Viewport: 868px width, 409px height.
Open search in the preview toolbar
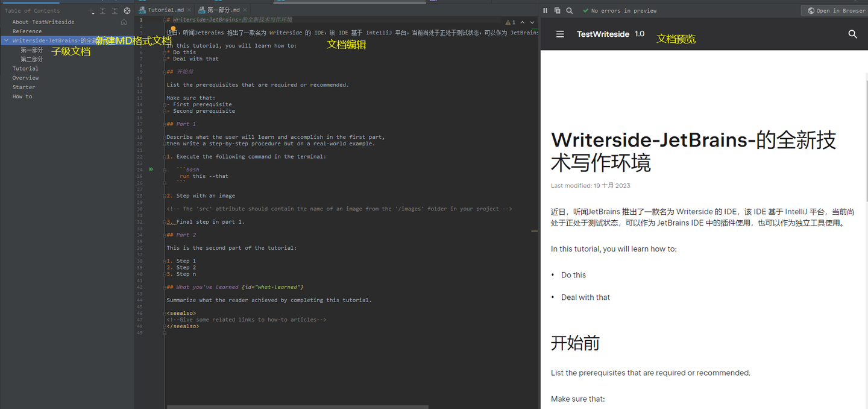tap(570, 10)
